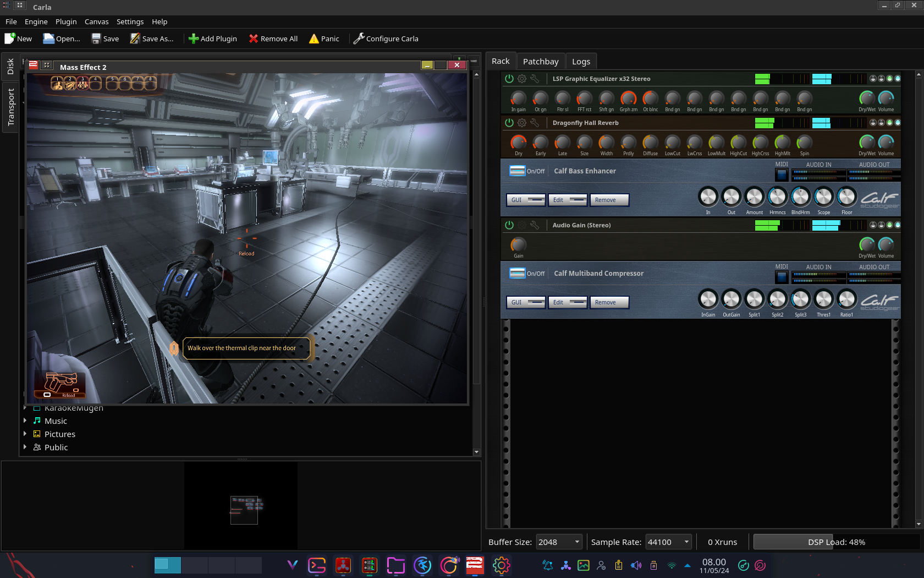Switch to the Logs tab
924x578 pixels.
pos(581,61)
